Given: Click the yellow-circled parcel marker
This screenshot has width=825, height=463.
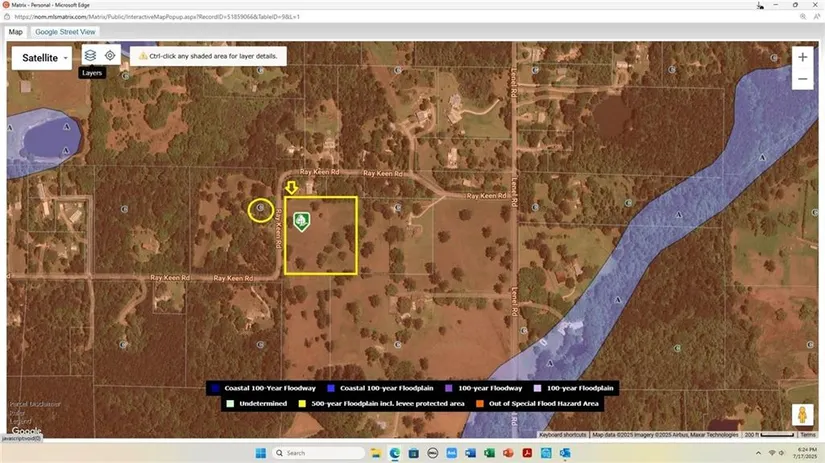Looking at the screenshot, I should pyautogui.click(x=261, y=209).
